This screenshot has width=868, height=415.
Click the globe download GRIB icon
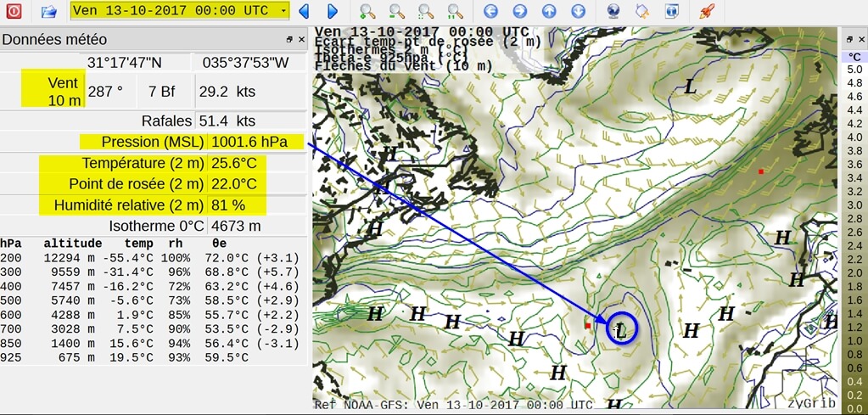(x=613, y=10)
